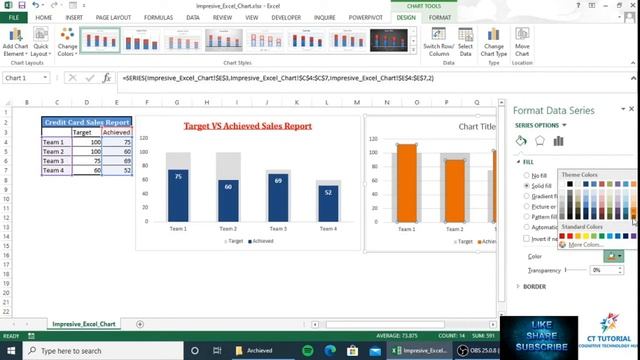Open Quick Layout gallery
This screenshot has height=360, width=640.
(41, 42)
